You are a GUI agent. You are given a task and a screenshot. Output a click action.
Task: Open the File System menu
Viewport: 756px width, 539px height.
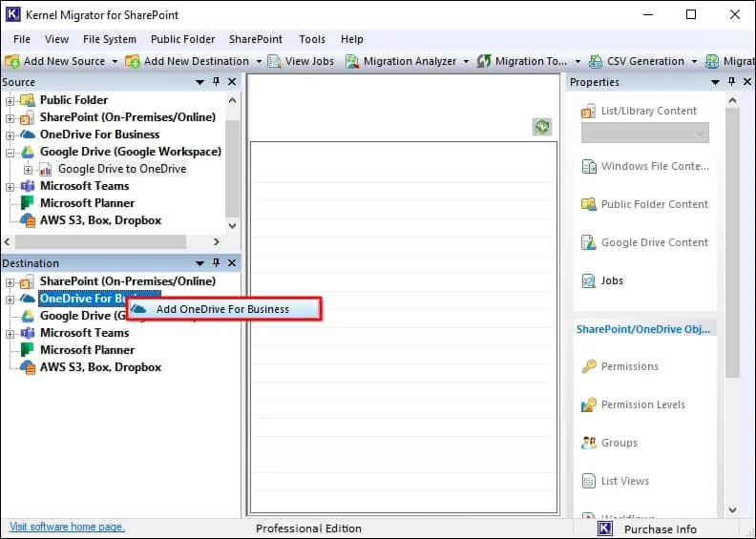coord(110,39)
